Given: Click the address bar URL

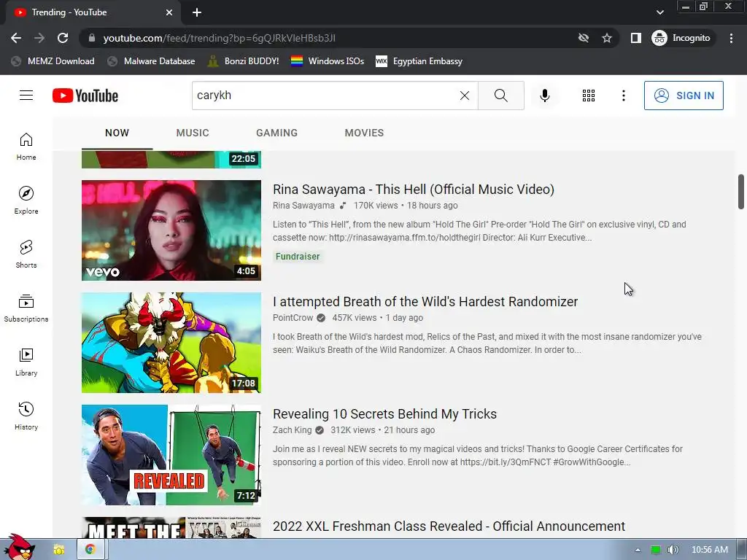Looking at the screenshot, I should (x=219, y=38).
